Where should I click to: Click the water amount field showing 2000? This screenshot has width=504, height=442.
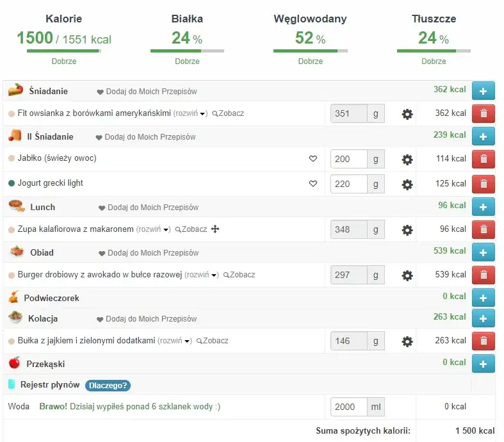348,407
